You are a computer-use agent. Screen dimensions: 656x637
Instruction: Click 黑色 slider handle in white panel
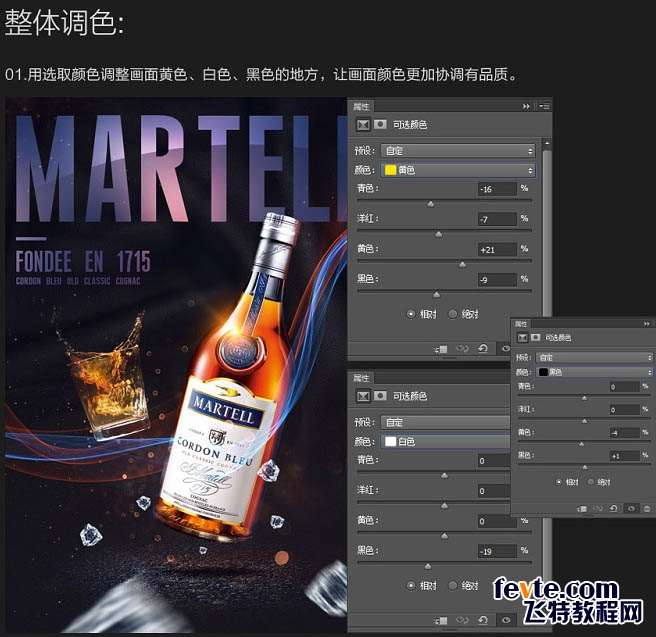(x=428, y=566)
